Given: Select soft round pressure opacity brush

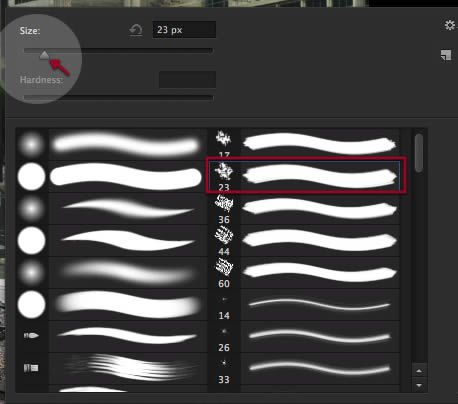Looking at the screenshot, I should point(111,273).
